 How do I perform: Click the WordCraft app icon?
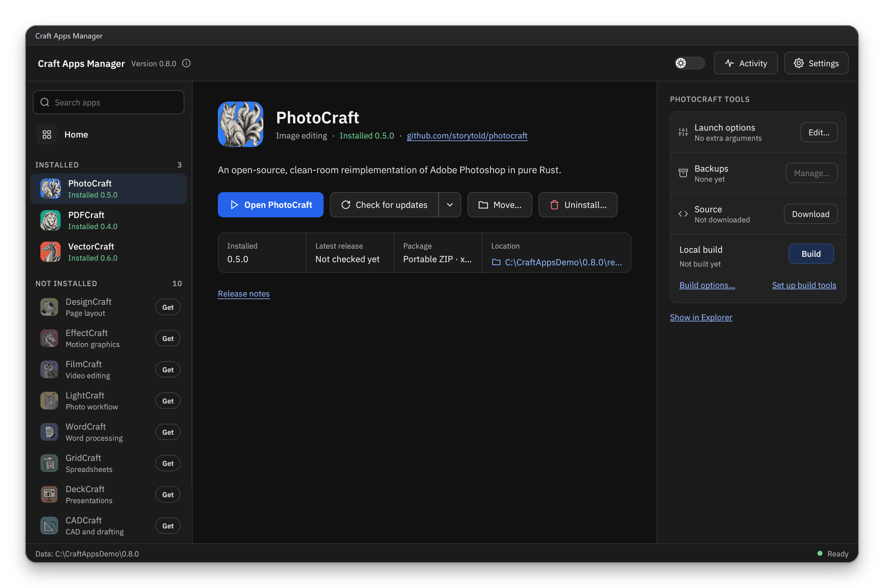49,432
